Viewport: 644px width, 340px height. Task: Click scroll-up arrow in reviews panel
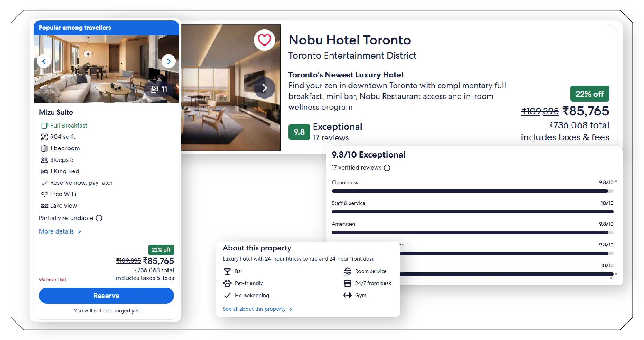[x=616, y=182]
